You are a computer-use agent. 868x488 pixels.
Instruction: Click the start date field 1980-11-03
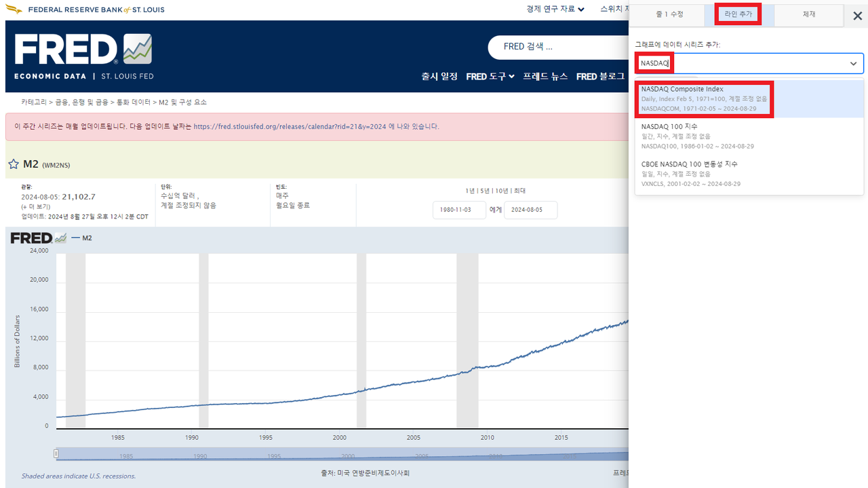coord(459,210)
